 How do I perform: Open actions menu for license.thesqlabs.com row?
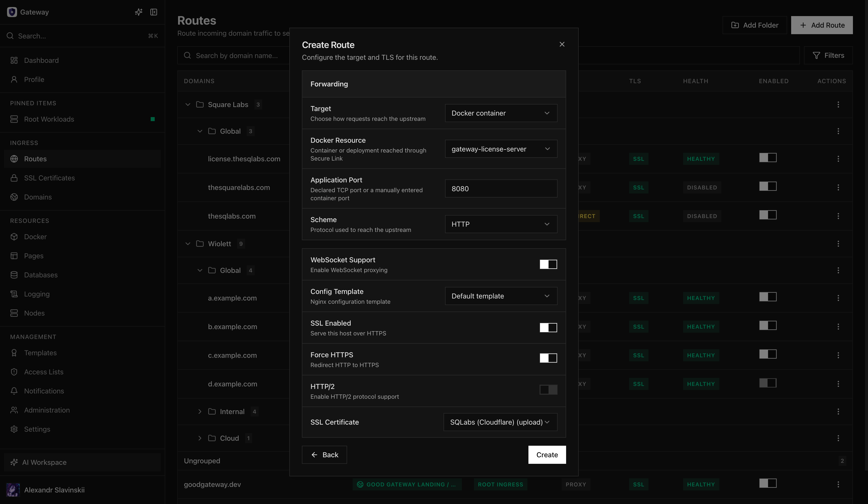838,159
